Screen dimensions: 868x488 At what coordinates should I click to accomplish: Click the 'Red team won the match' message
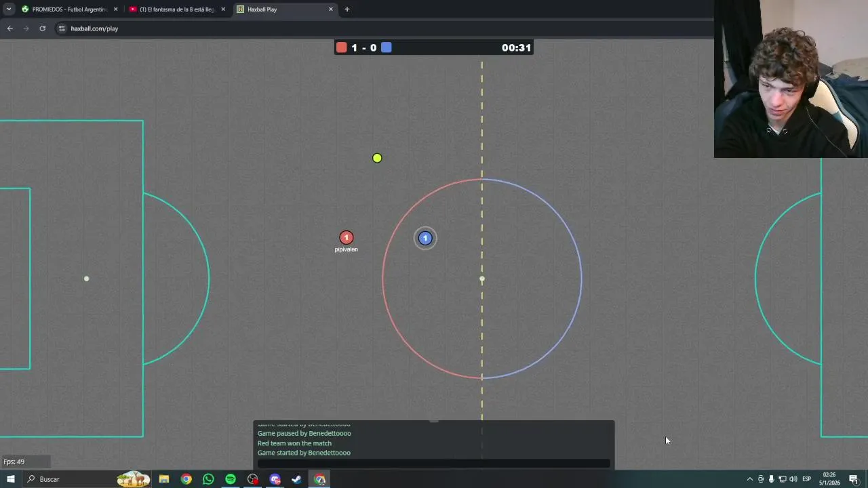coord(294,443)
